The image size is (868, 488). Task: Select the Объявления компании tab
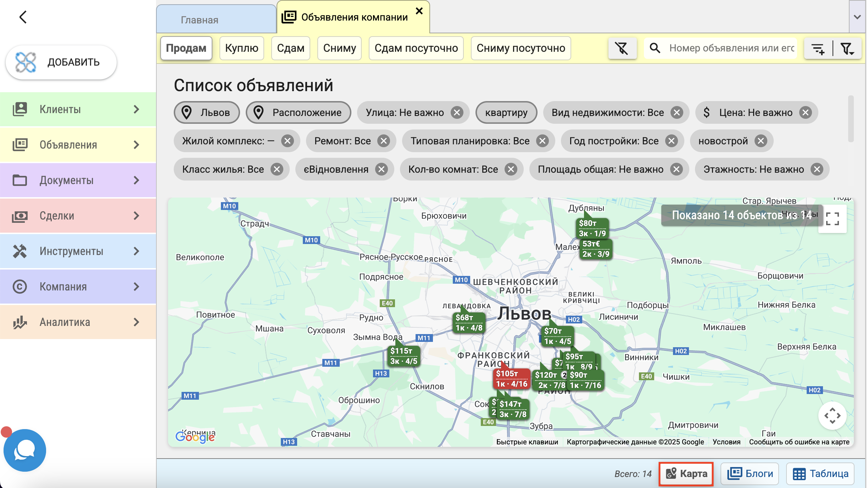(353, 17)
